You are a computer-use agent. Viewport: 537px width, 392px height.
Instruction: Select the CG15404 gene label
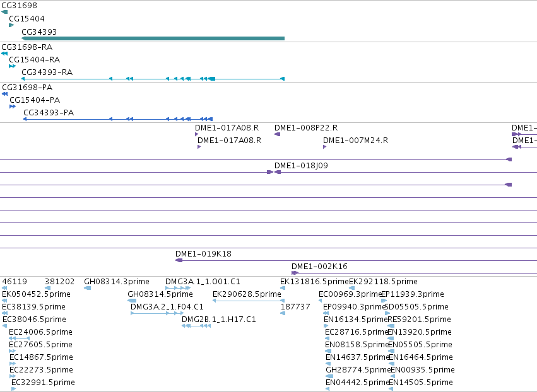click(x=27, y=19)
